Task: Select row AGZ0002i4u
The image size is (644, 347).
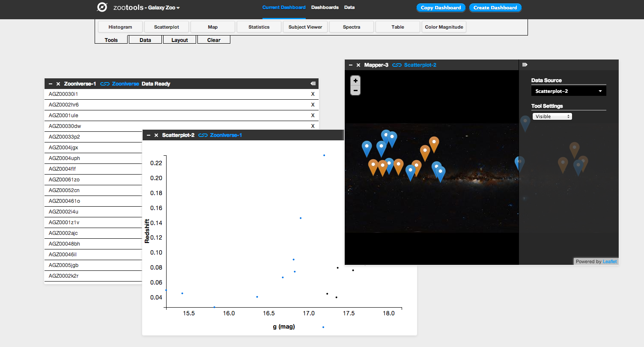Action: [93, 212]
